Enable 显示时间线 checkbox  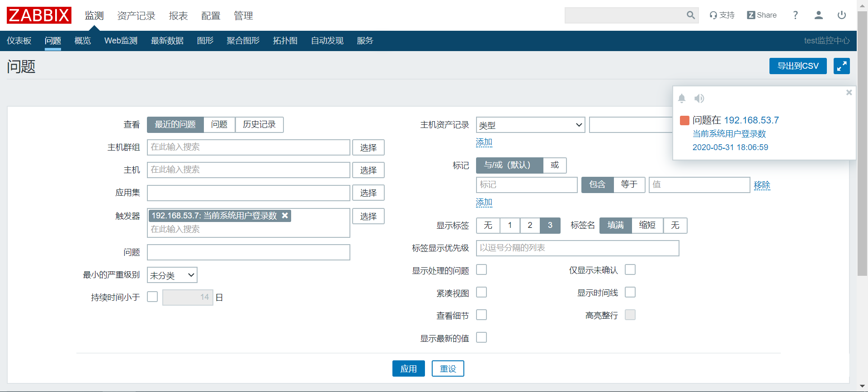click(630, 292)
